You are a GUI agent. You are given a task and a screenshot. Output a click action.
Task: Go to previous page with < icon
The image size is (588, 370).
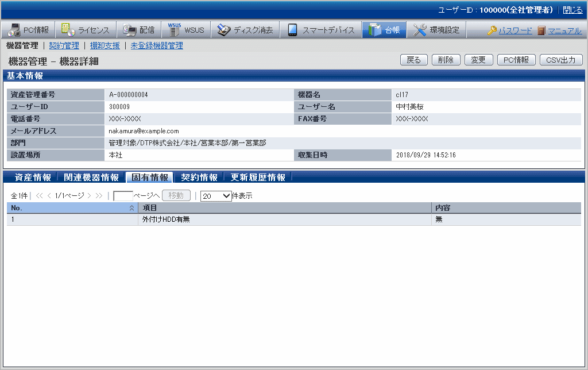tap(49, 195)
